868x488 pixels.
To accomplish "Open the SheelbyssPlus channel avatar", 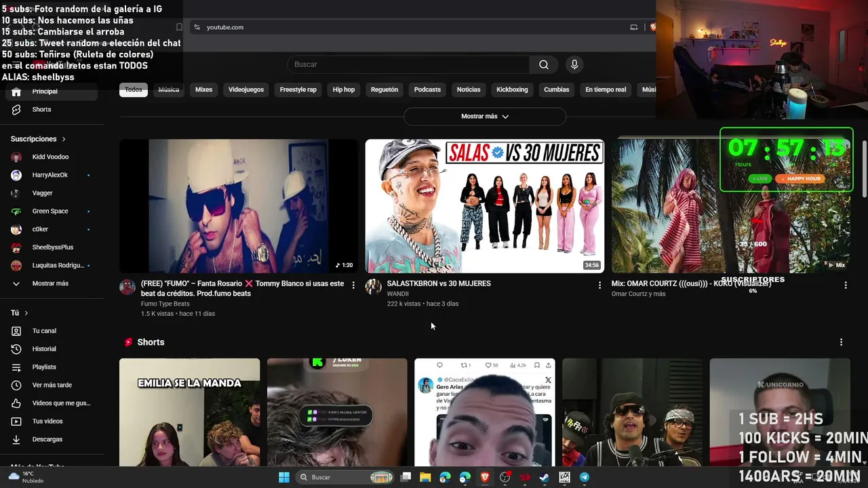I will (16, 247).
